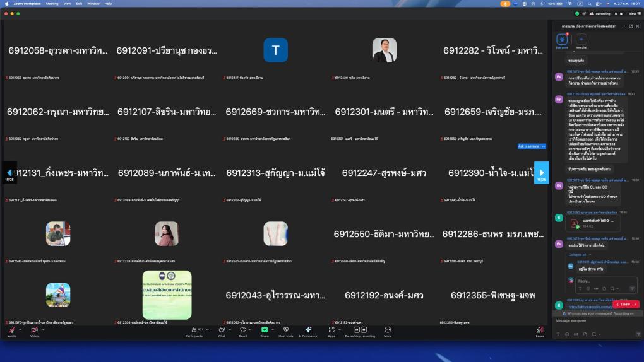Image resolution: width=644 pixels, height=362 pixels.
Task: Click the Video camera icon
Action: pyautogui.click(x=34, y=330)
